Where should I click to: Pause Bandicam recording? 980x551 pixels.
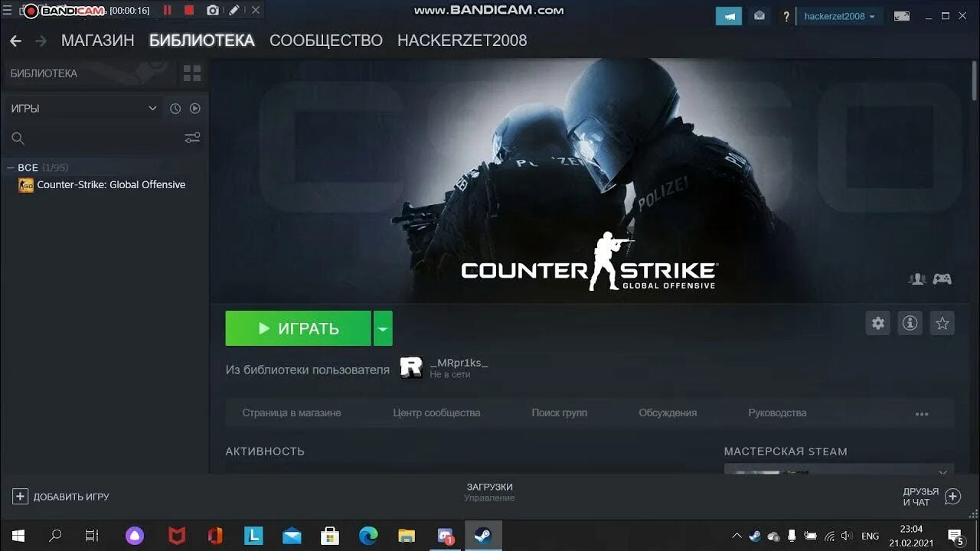(167, 11)
